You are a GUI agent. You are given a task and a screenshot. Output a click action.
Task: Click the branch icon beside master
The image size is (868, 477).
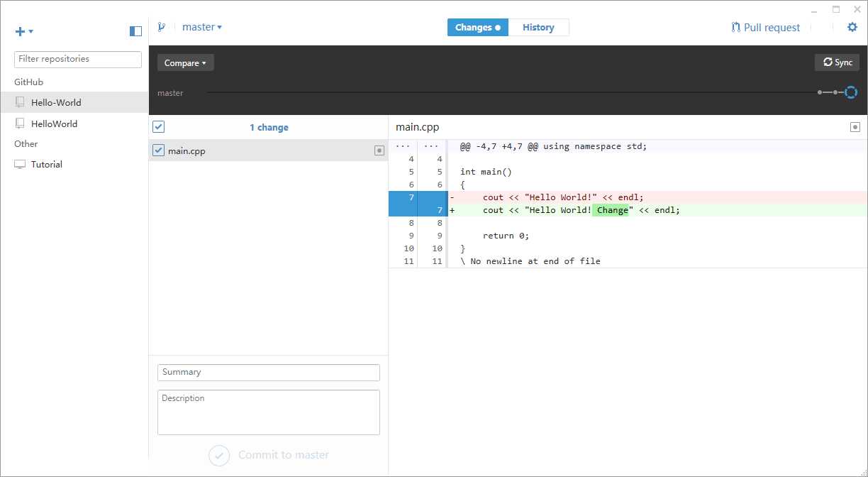(x=162, y=27)
